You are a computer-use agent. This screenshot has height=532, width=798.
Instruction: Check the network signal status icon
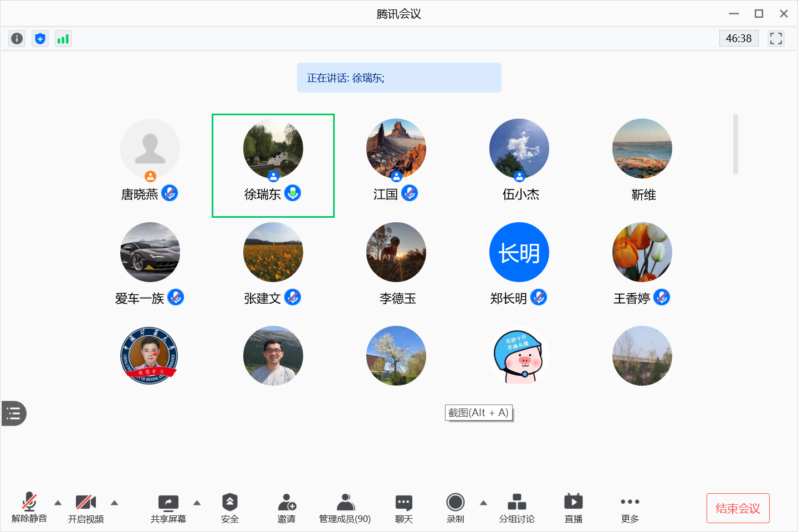(63, 38)
